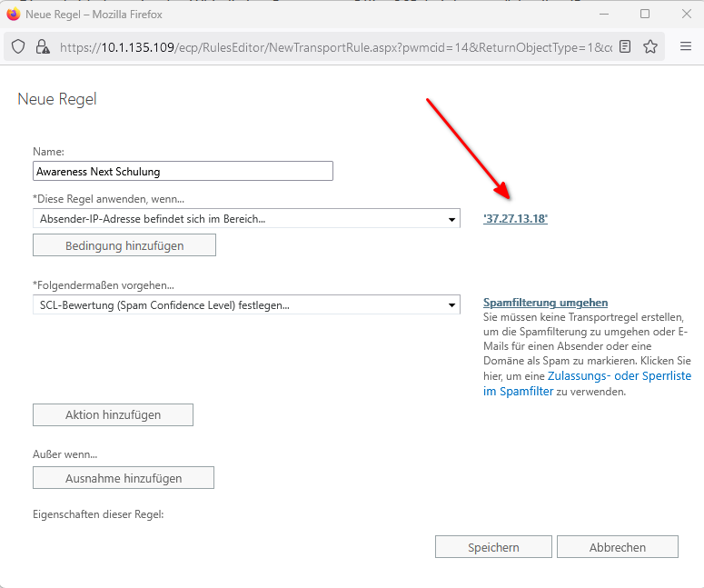Click the Firefox logo in title bar
The height and width of the screenshot is (588, 704).
pos(13,15)
